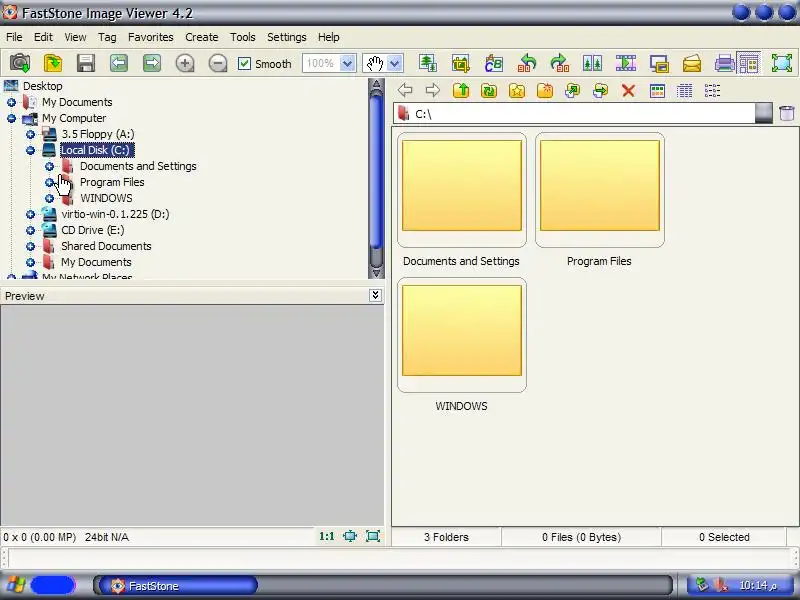Expand the 3.5 Floppy (A:) node
Screen dimensions: 800x600
point(30,134)
